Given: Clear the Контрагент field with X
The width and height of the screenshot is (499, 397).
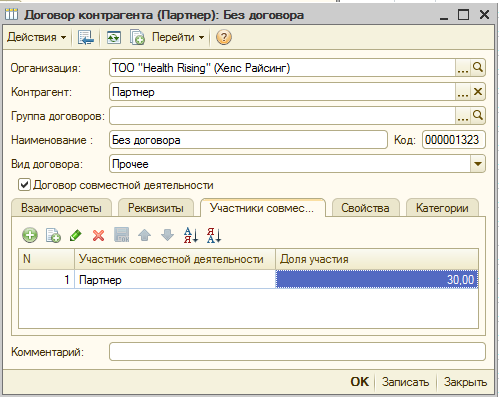Looking at the screenshot, I should click(x=478, y=92).
